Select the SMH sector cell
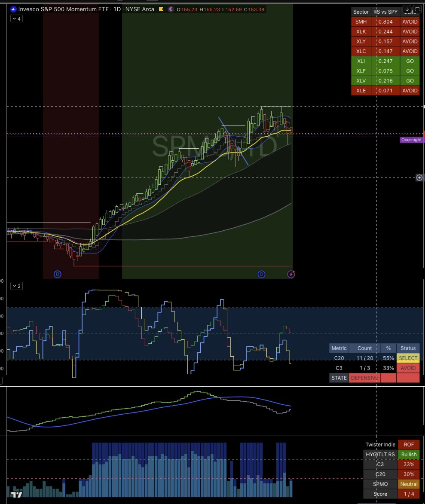This screenshot has height=504, width=425. (x=361, y=22)
